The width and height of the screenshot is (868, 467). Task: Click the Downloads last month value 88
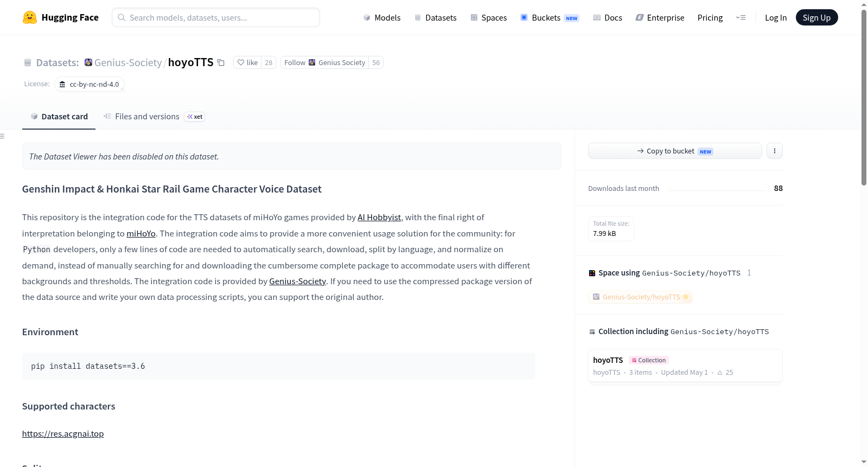778,188
